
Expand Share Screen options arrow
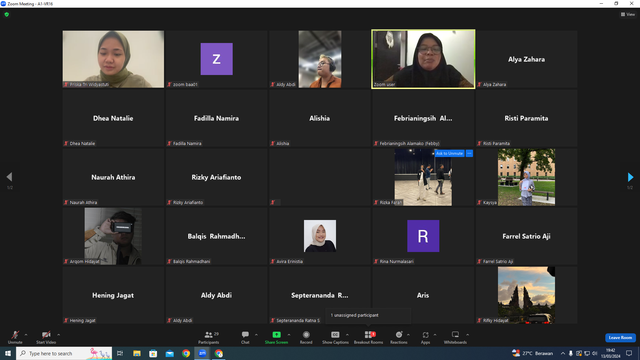tap(289, 335)
